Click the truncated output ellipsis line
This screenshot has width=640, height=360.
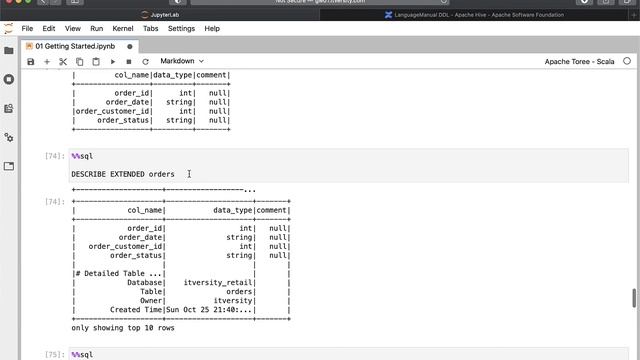point(164,190)
